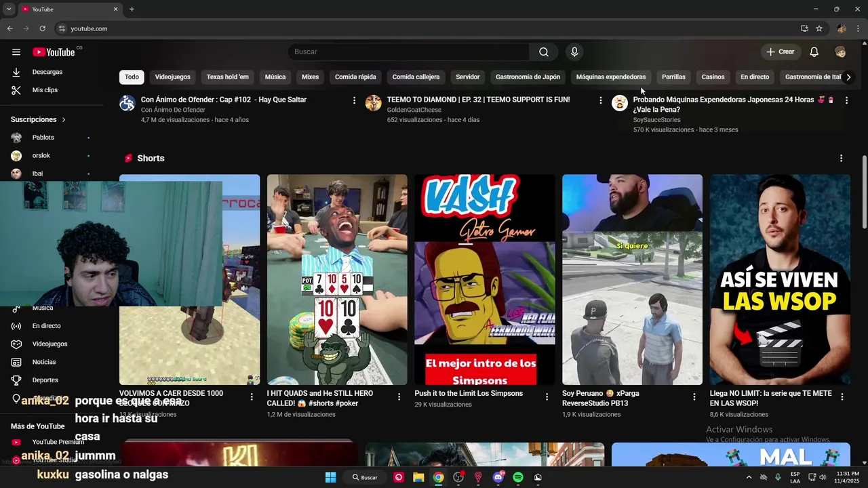The height and width of the screenshot is (488, 868).
Task: Start voice search with the microphone
Action: [x=574, y=52]
